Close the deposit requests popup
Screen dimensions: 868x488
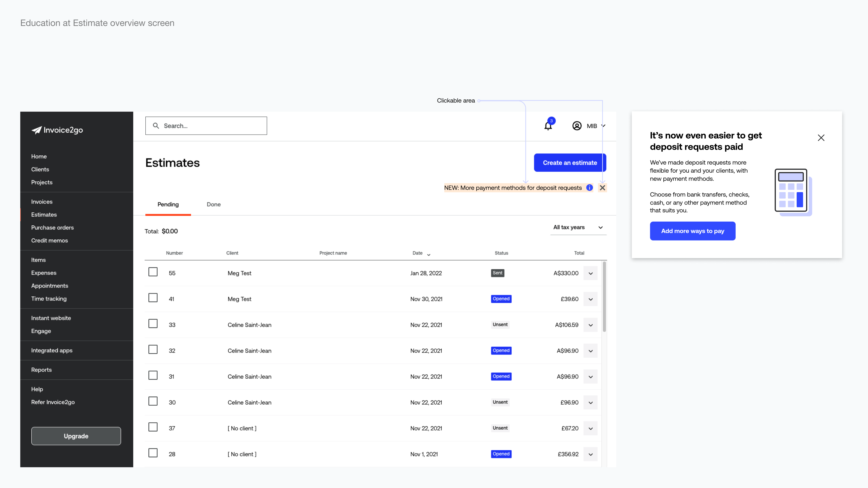pos(821,138)
